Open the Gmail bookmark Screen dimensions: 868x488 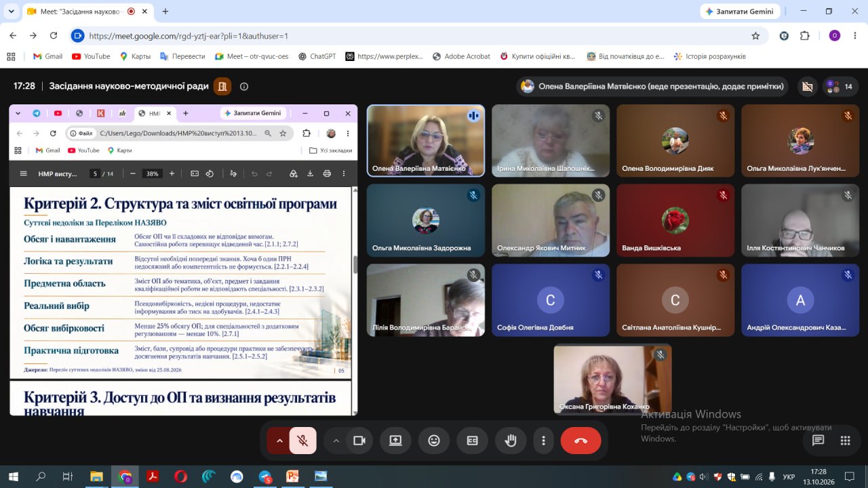47,56
